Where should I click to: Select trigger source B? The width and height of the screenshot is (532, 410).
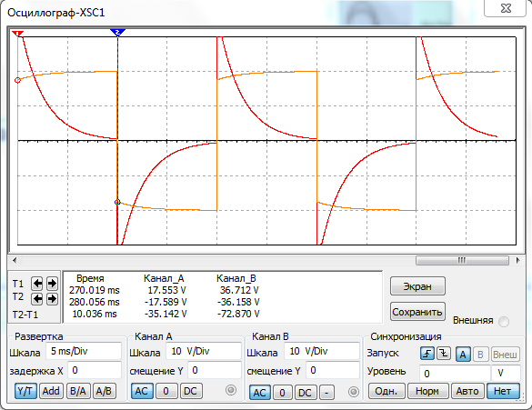480,355
